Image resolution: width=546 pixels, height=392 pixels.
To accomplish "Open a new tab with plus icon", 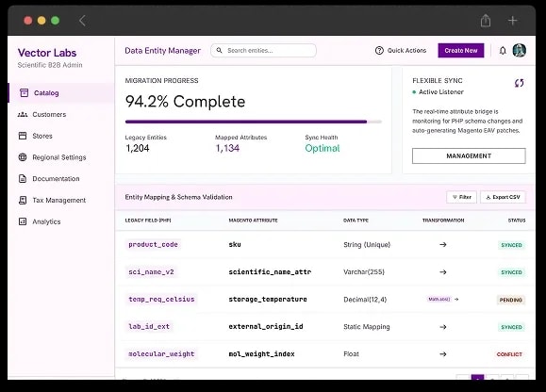I will (512, 21).
